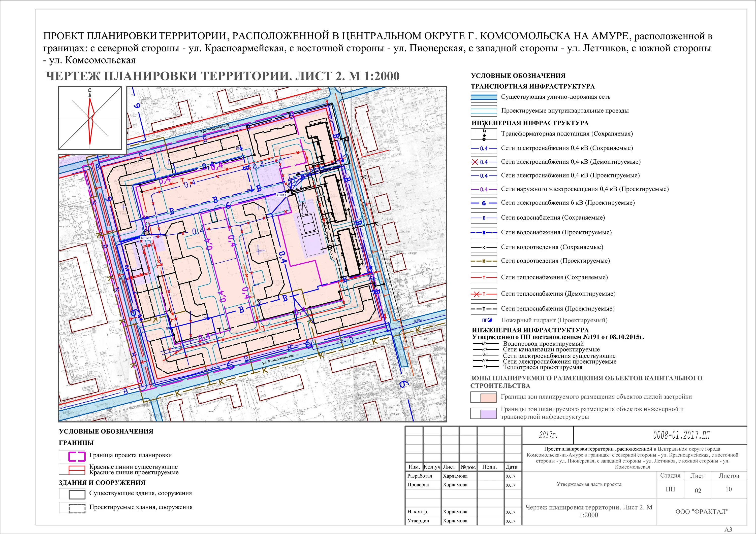This screenshot has width=756, height=534.
Task: Click 'Красные линии существующие' legend text
Action: coord(133,467)
